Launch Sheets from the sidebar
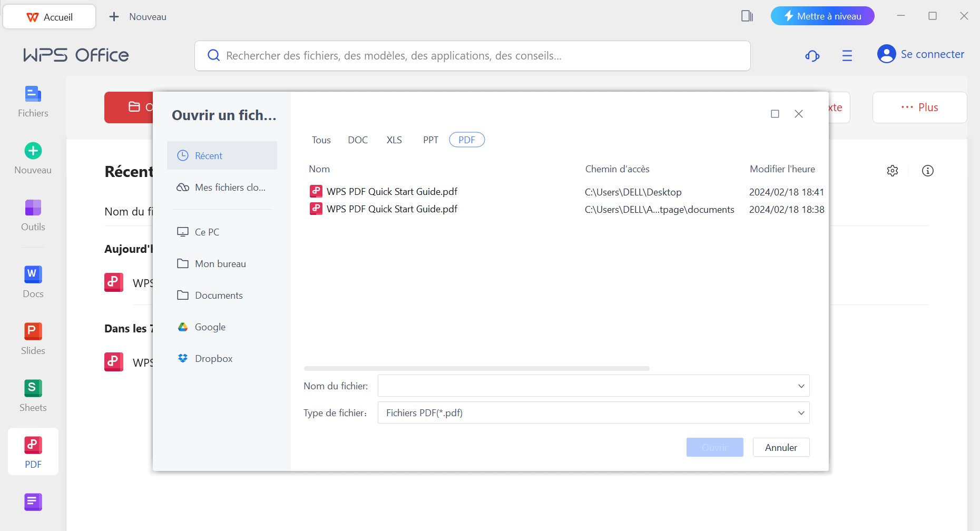This screenshot has width=980, height=531. pos(33,396)
